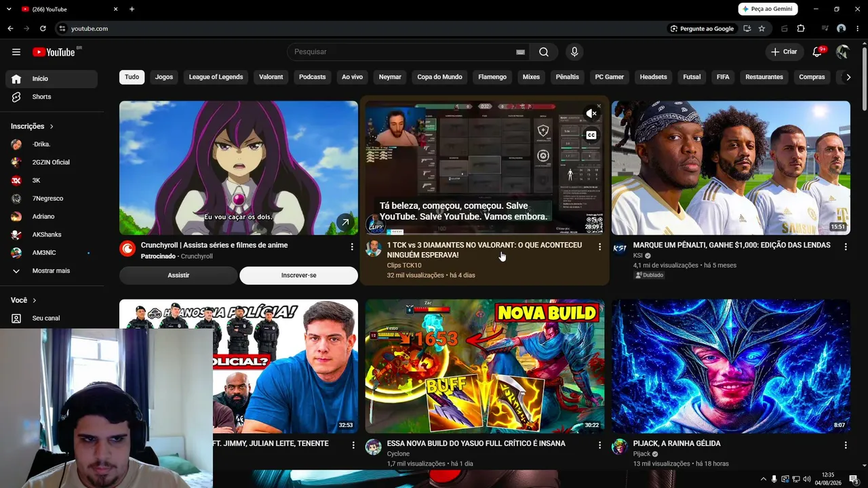Open the Yasuo NOVA BUILD video thumbnail
This screenshot has height=488, width=868.
(485, 366)
